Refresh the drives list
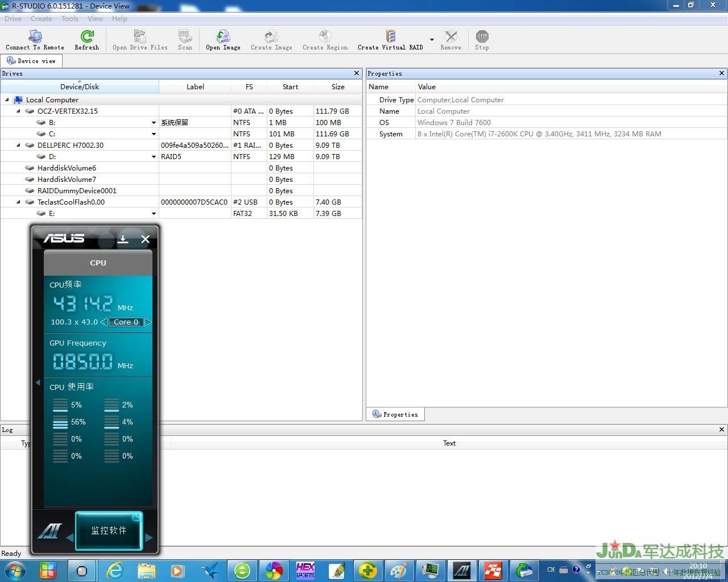The height and width of the screenshot is (582, 728). [87, 40]
